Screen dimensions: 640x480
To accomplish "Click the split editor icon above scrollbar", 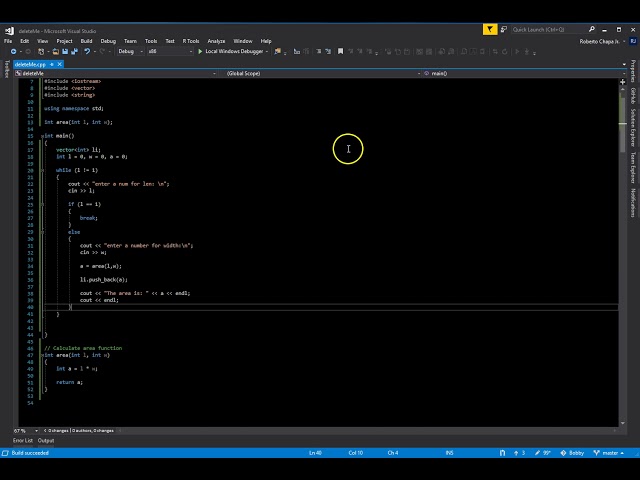I will point(623,82).
